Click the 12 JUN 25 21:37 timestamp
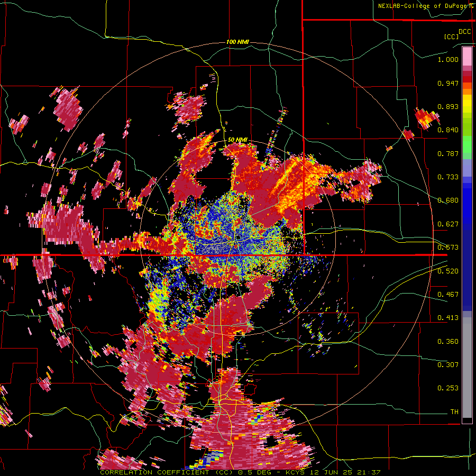Viewport: 476px width, 476px height. (345, 472)
